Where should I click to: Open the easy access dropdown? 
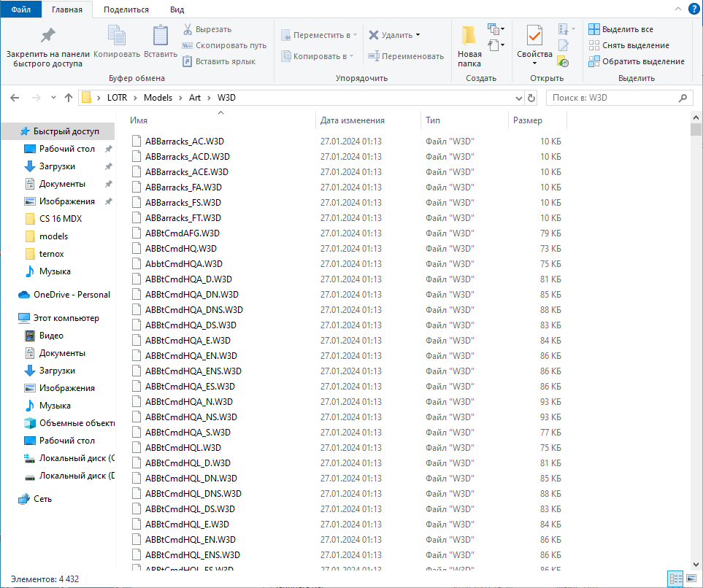pyautogui.click(x=496, y=45)
